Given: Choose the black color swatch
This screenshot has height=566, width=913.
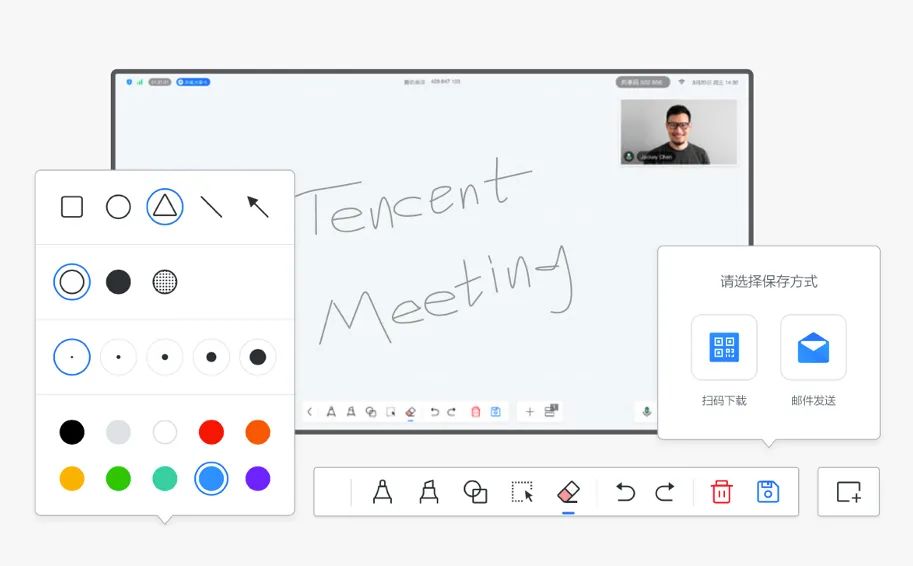Looking at the screenshot, I should click(x=72, y=432).
